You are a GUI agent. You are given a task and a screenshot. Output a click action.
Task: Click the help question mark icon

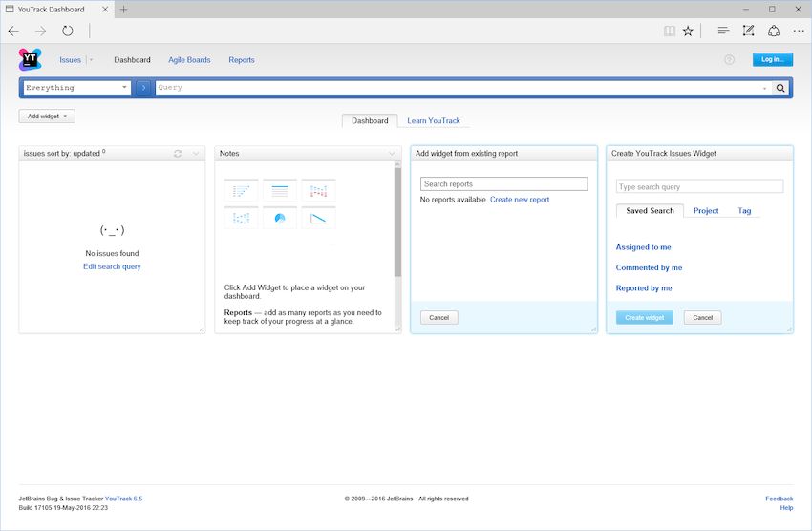click(x=729, y=59)
